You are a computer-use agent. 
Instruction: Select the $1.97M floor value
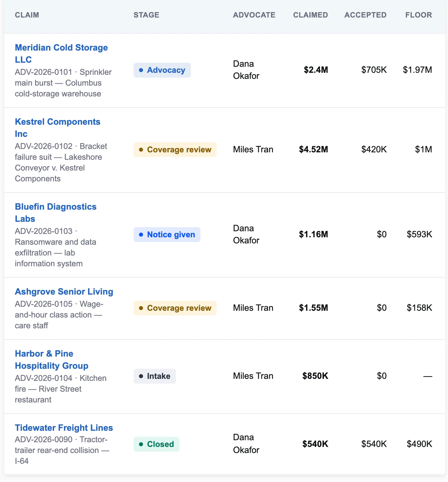418,70
